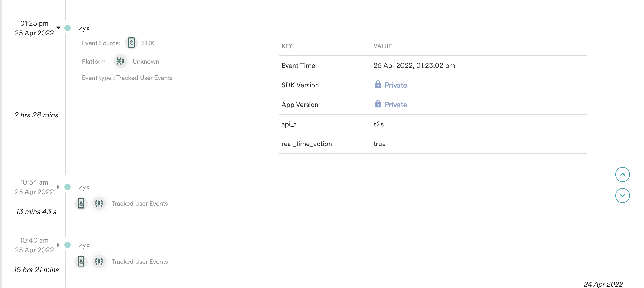Click the SDK event source icon

(131, 43)
